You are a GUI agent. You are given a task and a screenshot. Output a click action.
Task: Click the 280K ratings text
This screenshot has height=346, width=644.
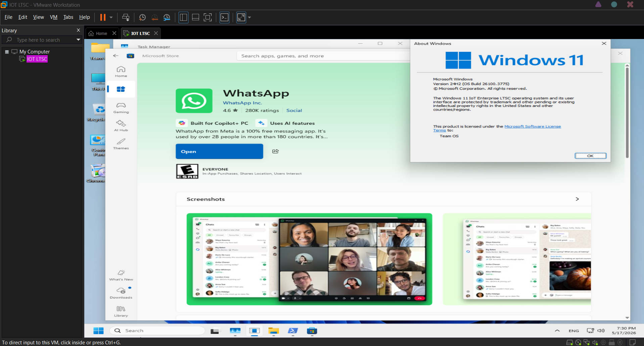(262, 110)
